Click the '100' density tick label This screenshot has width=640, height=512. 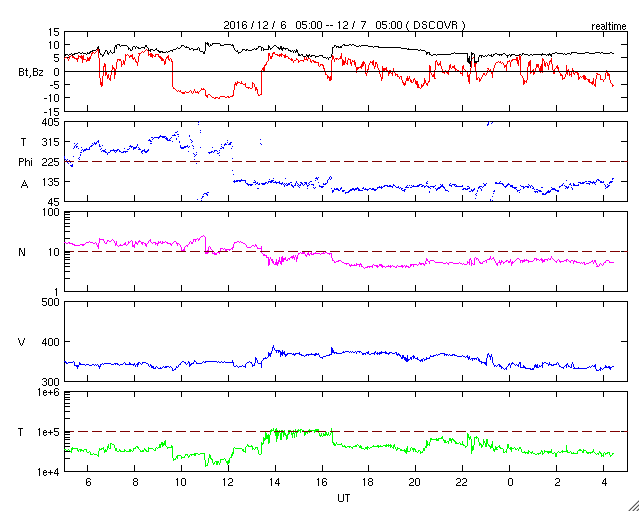51,212
